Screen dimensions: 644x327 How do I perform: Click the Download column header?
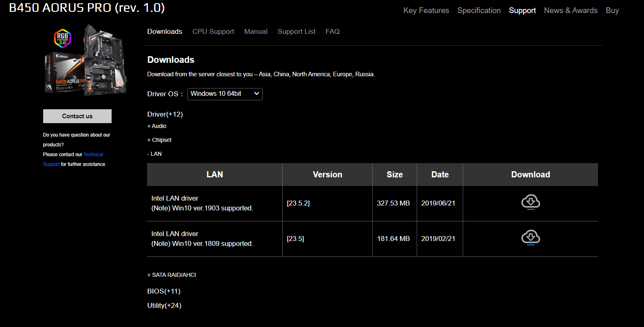[x=530, y=175]
